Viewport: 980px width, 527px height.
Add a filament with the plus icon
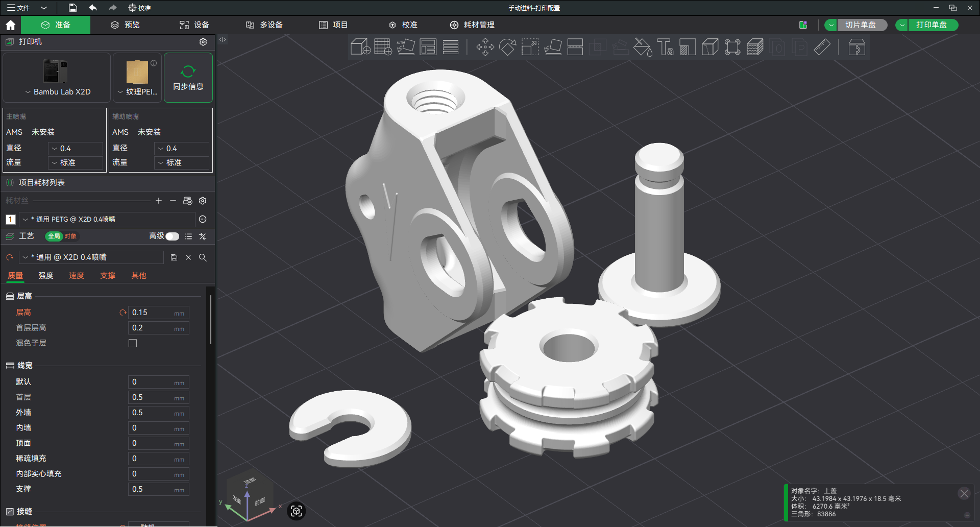[x=159, y=201]
